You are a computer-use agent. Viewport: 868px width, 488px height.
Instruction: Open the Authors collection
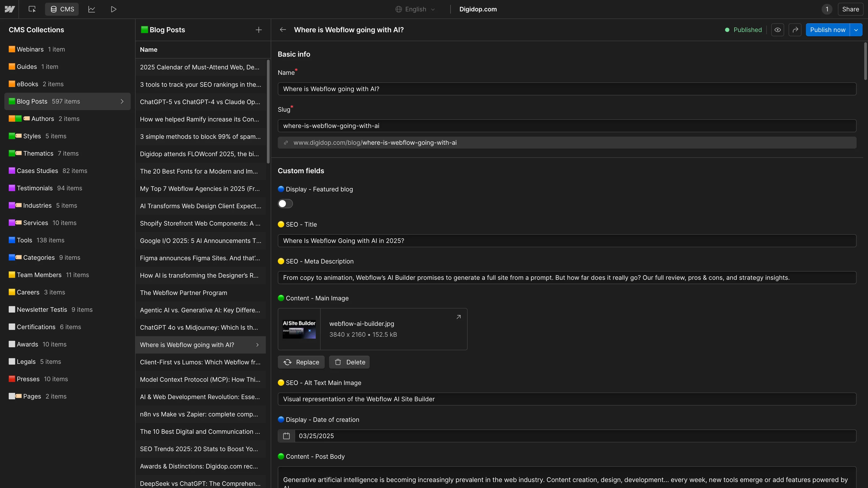pyautogui.click(x=67, y=118)
